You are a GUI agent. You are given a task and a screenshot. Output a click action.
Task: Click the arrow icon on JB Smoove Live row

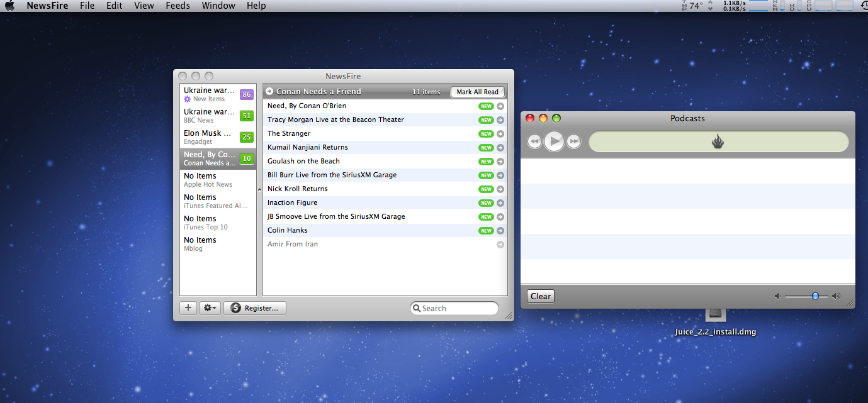(x=500, y=217)
